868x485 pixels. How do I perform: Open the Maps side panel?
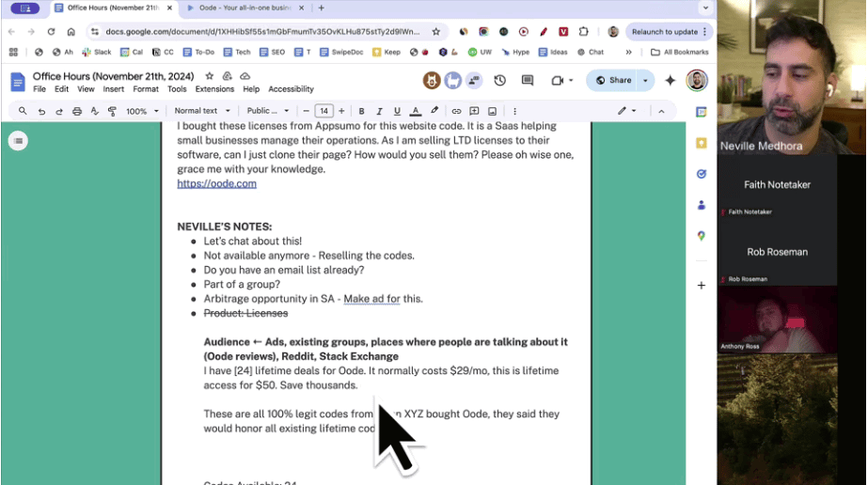[x=702, y=236]
